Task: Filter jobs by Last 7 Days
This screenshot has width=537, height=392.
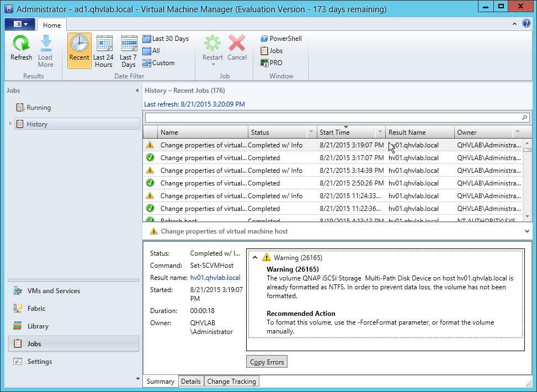Action: 128,50
